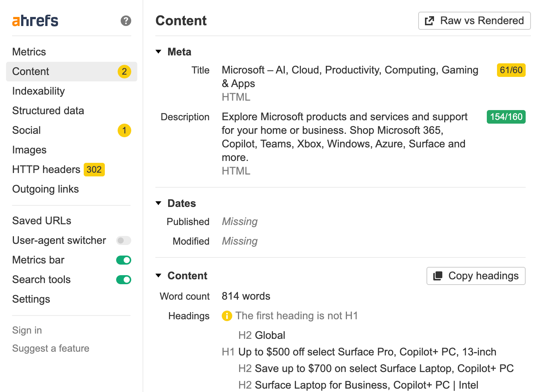This screenshot has height=392, width=543.
Task: Click the yellow 61/60 title length badge
Action: 511,70
